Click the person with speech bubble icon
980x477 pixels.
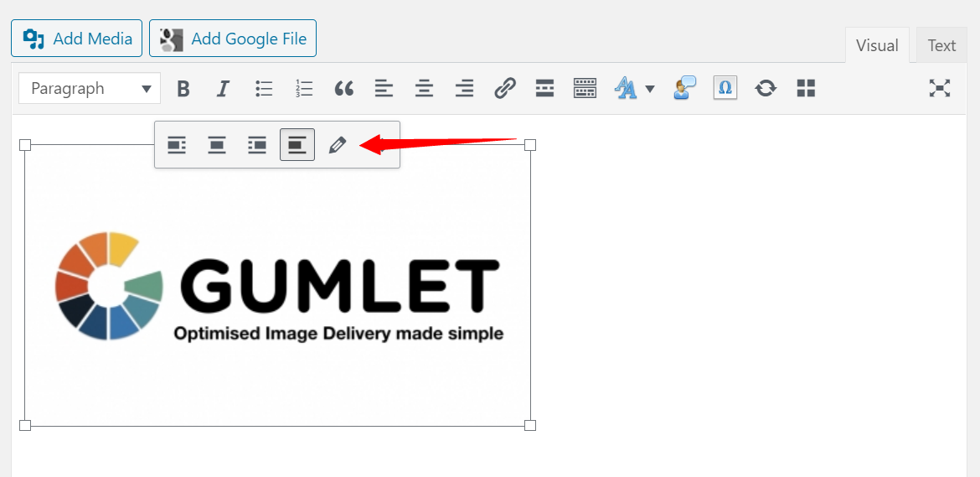coord(685,88)
